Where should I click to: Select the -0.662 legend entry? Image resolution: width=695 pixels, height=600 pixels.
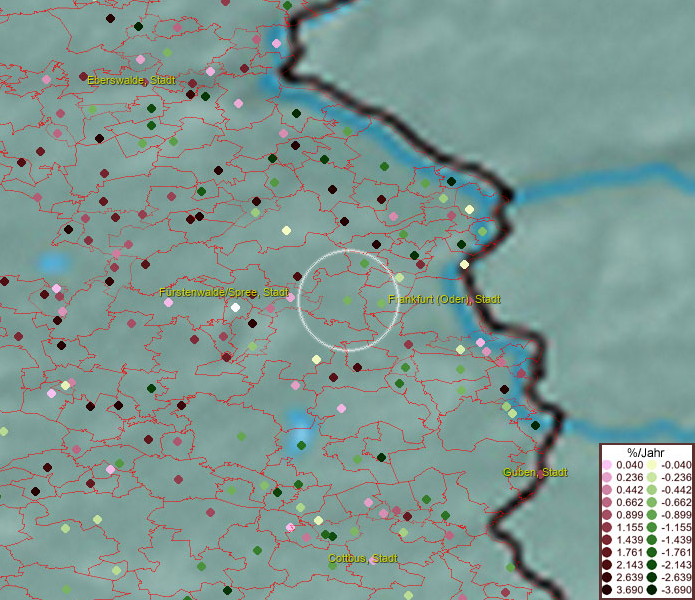(676, 503)
